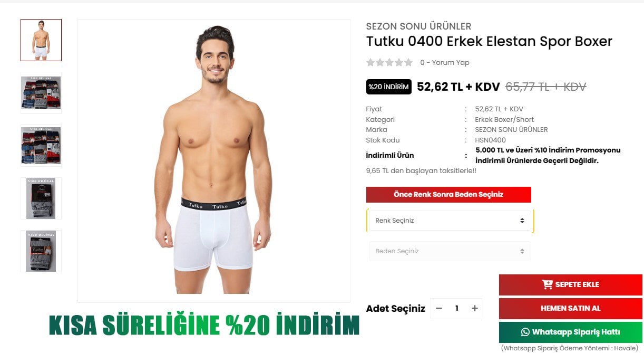Select the last thumbnail in the gallery
Image resolution: width=644 pixels, height=353 pixels.
pyautogui.click(x=41, y=251)
